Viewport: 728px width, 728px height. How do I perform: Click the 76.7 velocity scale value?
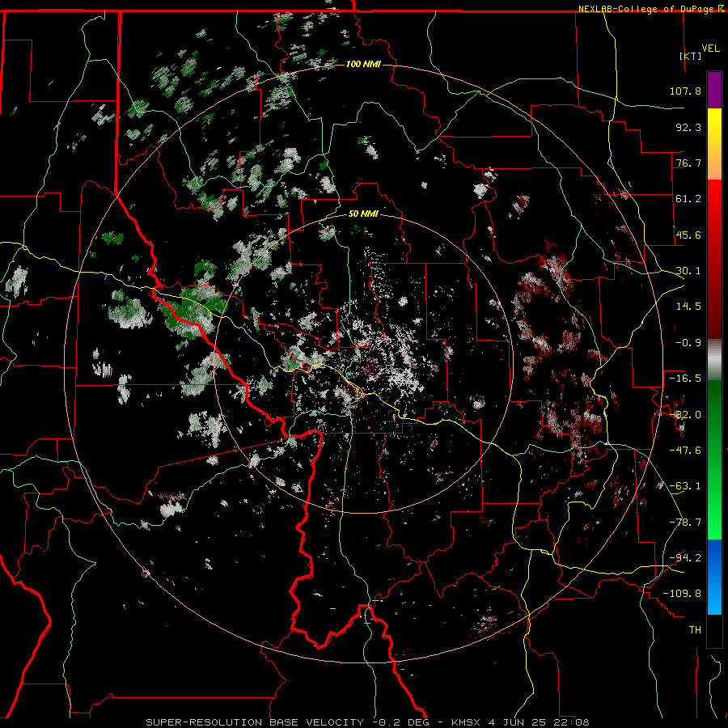688,163
